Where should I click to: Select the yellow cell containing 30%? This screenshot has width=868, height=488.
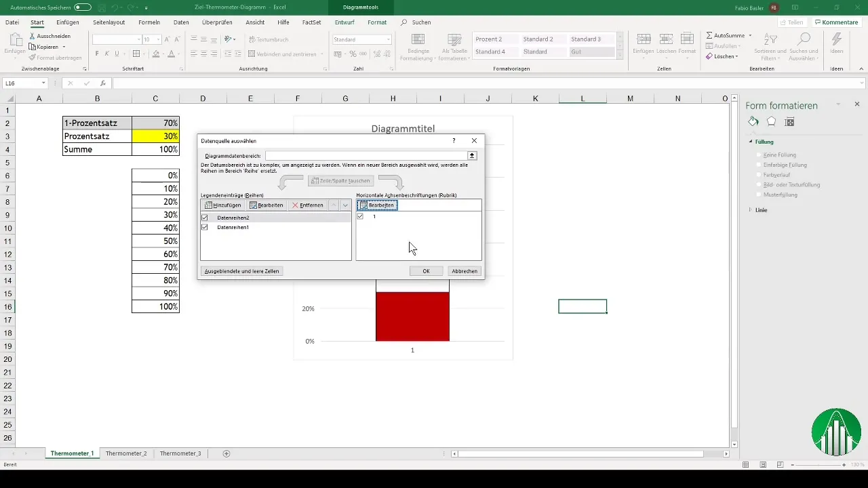pos(155,136)
